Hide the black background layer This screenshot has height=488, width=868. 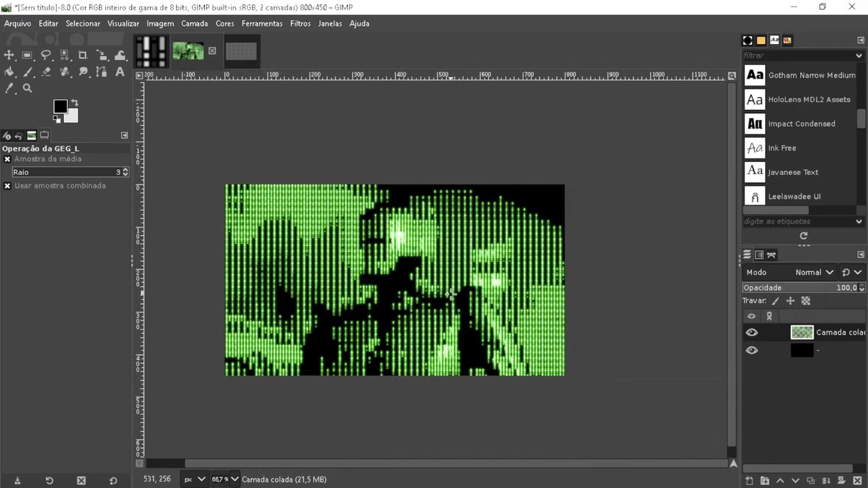point(751,350)
